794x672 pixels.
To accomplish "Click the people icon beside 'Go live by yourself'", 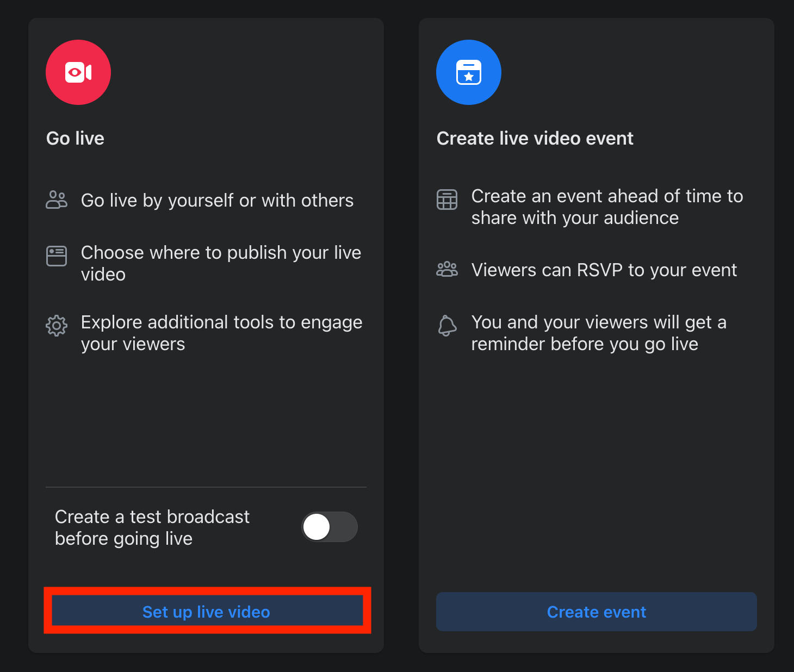I will [57, 200].
